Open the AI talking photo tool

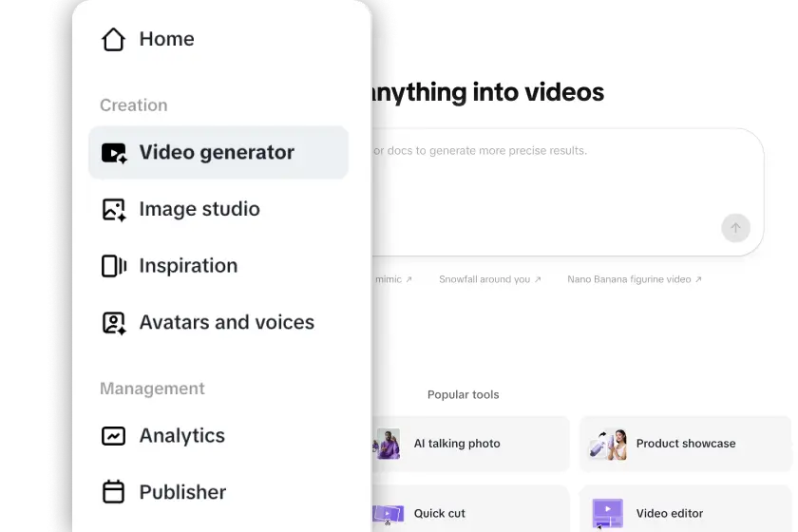pyautogui.click(x=471, y=444)
